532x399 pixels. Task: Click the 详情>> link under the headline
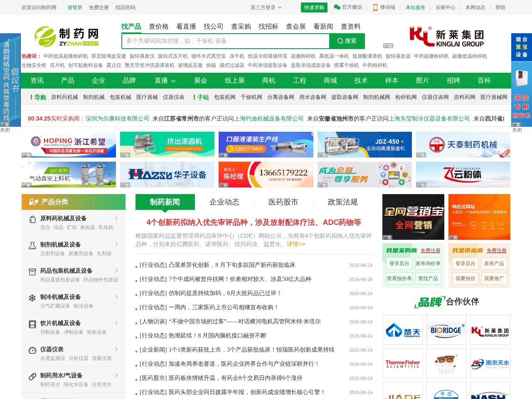pos(296,244)
